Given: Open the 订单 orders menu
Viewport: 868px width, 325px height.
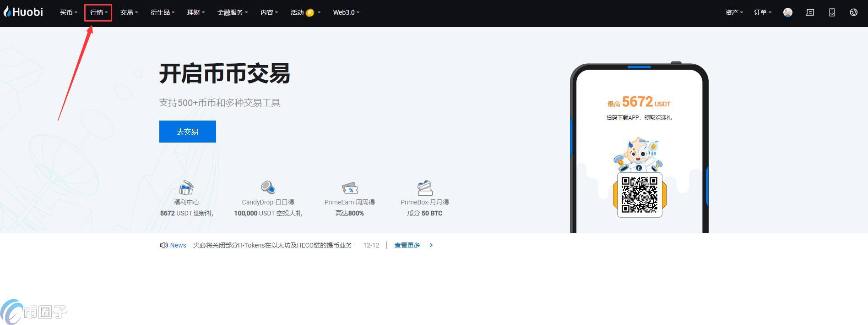Looking at the screenshot, I should [x=763, y=12].
